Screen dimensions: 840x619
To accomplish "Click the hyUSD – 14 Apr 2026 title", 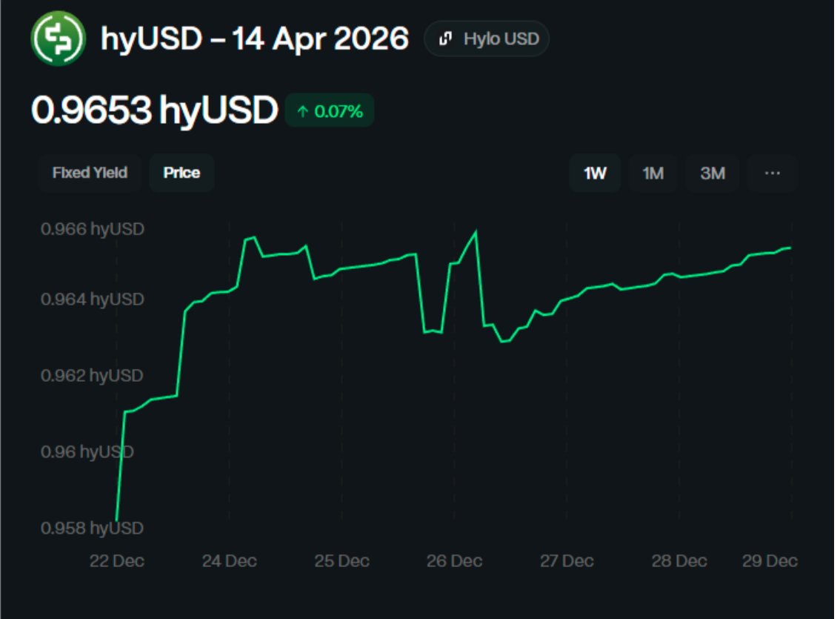I will tap(255, 39).
